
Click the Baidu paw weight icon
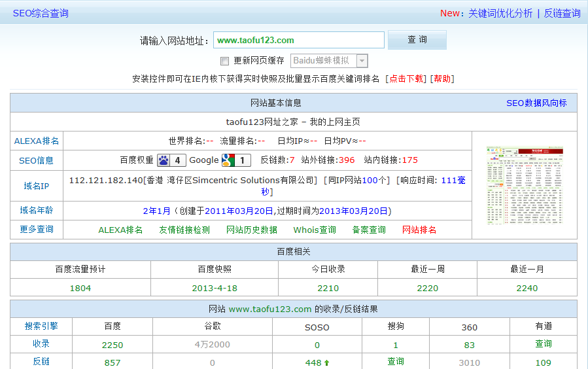[171, 160]
